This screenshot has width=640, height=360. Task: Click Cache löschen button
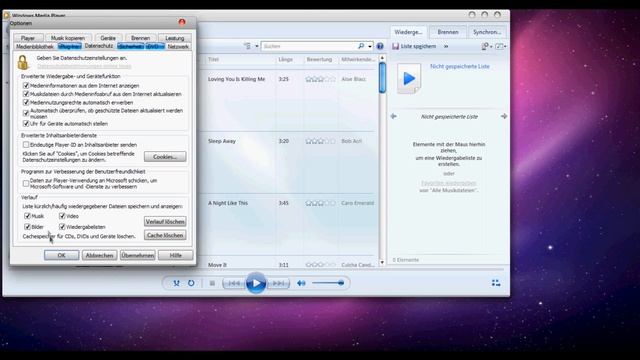pyautogui.click(x=165, y=236)
